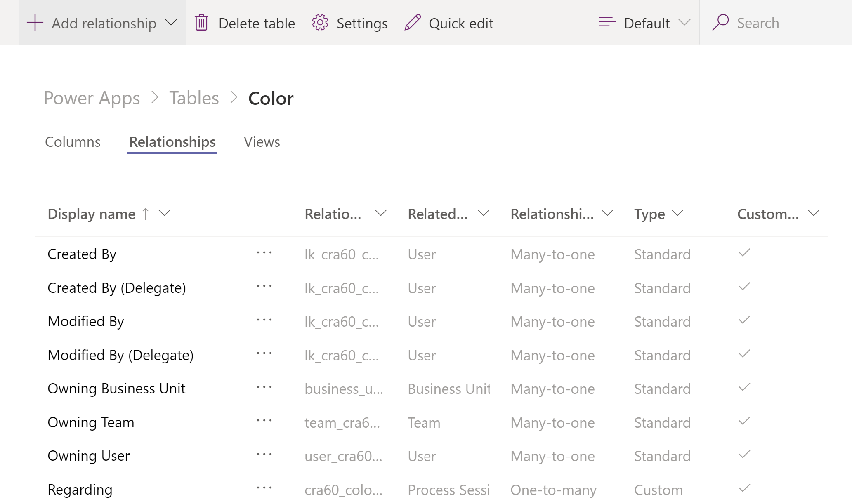Expand the Add relationship dropdown arrow
The width and height of the screenshot is (852, 504).
click(x=172, y=23)
